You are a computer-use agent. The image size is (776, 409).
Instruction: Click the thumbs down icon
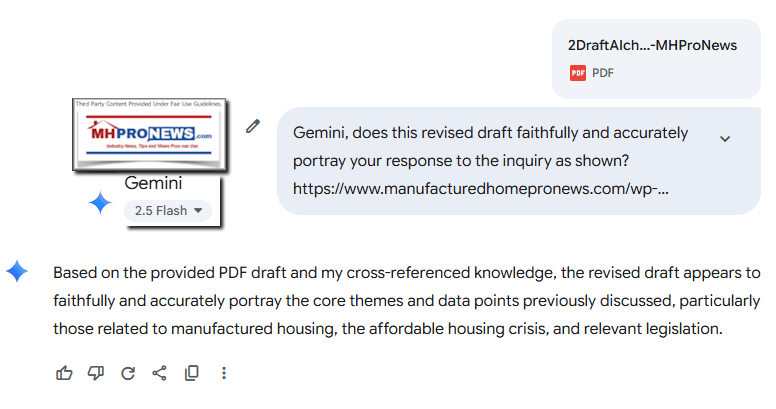click(96, 373)
